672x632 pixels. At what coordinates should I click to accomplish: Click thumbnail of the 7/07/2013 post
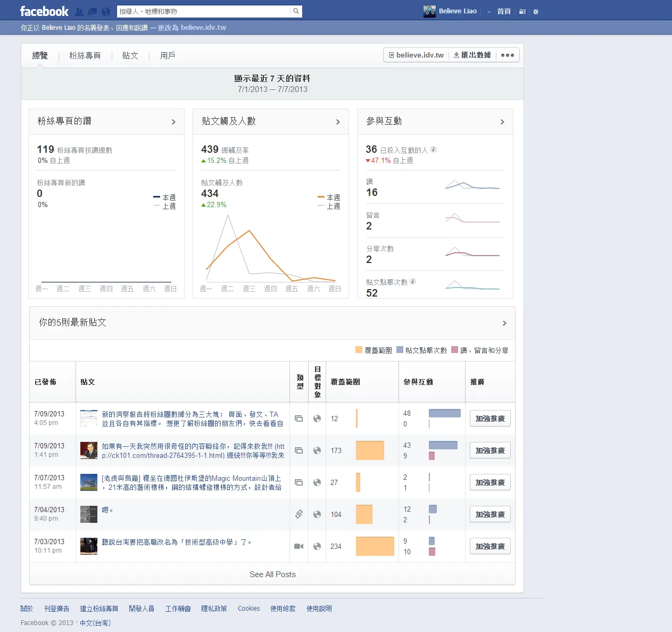pyautogui.click(x=89, y=482)
